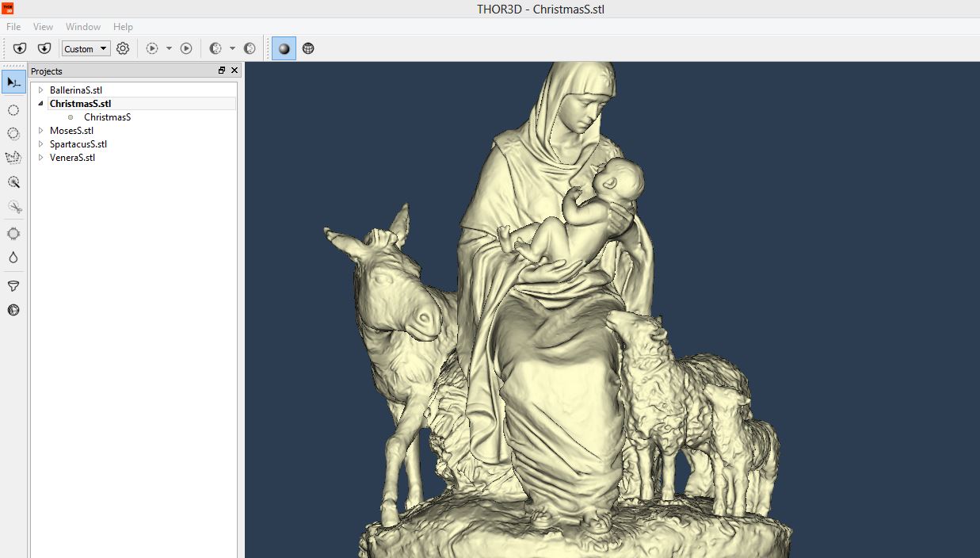Image resolution: width=980 pixels, height=558 pixels.
Task: Collapse the ChristmasS.stl tree node
Action: click(x=41, y=104)
